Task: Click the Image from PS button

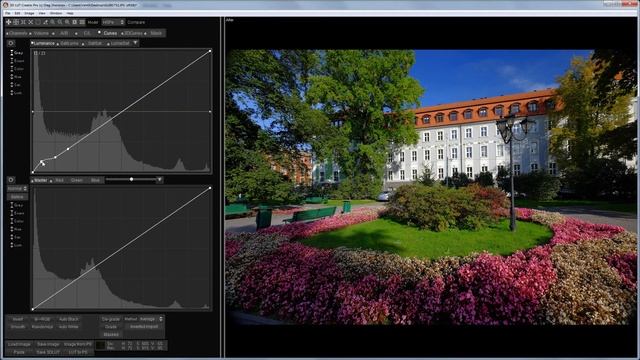Action: pos(78,344)
